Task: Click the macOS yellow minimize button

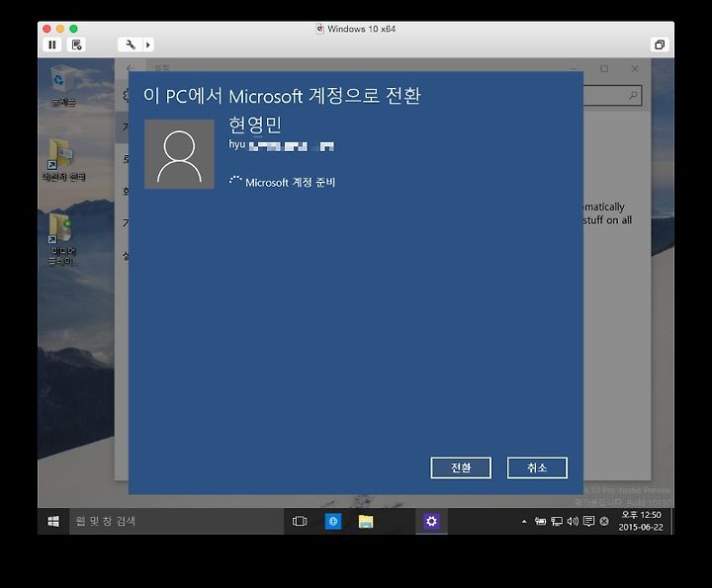Action: (60, 29)
